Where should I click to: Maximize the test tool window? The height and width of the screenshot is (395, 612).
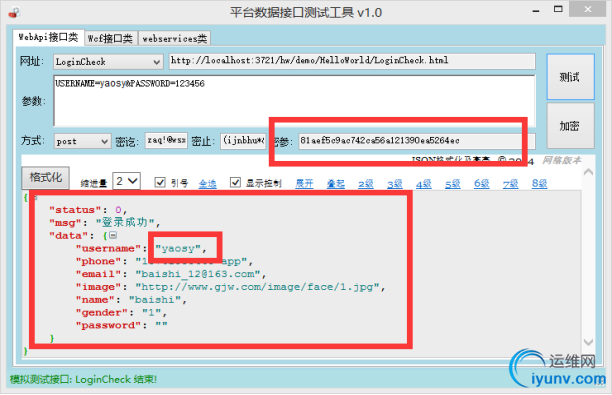tap(558, 9)
